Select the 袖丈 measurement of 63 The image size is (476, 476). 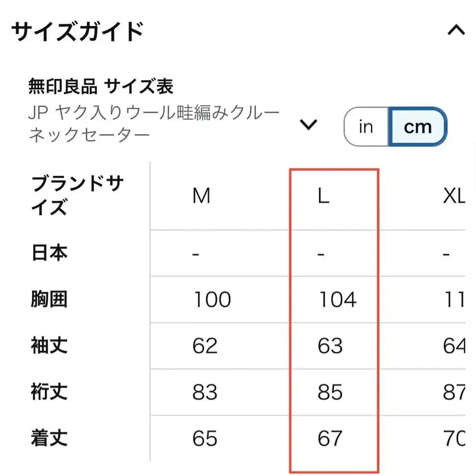(x=333, y=345)
